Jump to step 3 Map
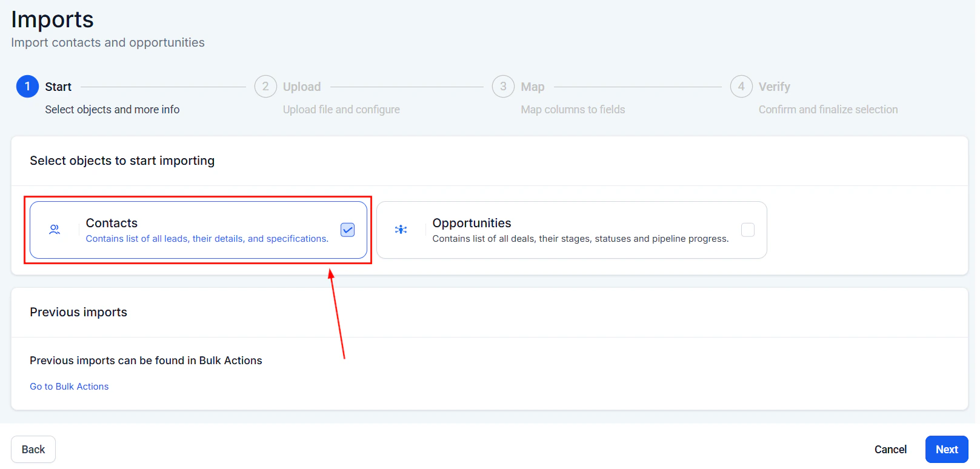This screenshot has height=469, width=980. pyautogui.click(x=503, y=87)
